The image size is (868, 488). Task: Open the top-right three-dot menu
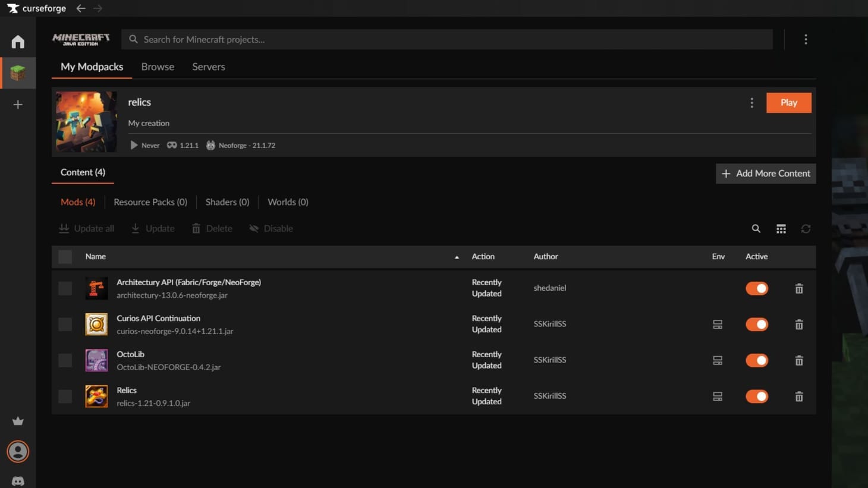[806, 39]
